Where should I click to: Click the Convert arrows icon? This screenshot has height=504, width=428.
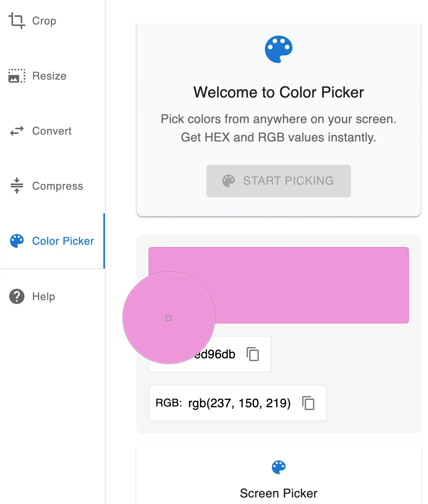coord(17,131)
